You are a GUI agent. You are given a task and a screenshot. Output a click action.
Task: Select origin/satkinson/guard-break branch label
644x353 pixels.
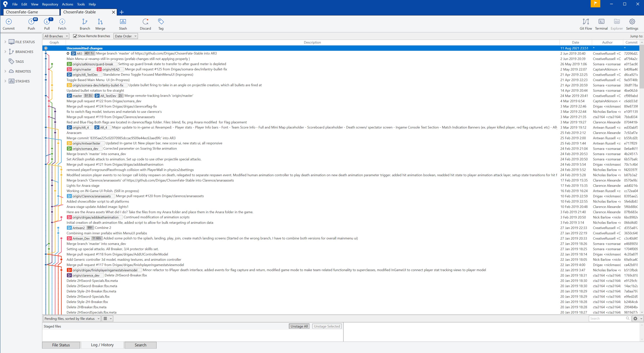92,64
